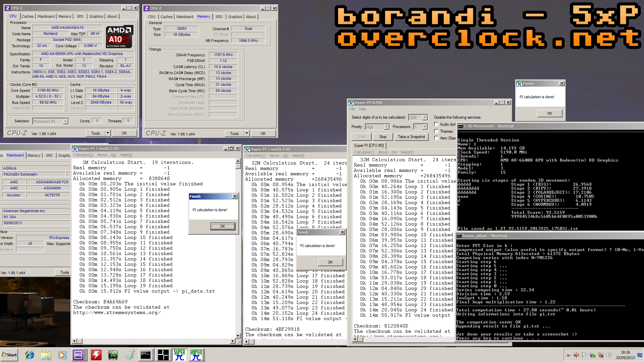Click the red lightning bolt taskbar icon

click(96, 355)
